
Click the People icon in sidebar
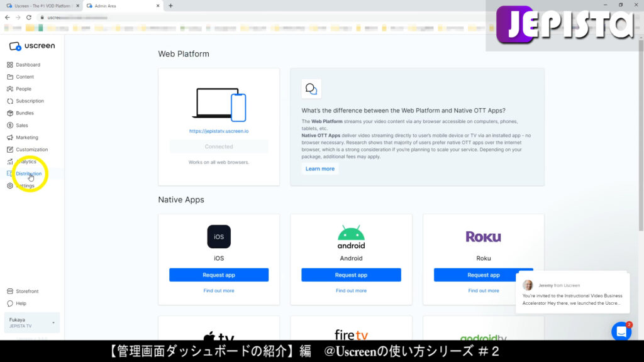click(10, 89)
